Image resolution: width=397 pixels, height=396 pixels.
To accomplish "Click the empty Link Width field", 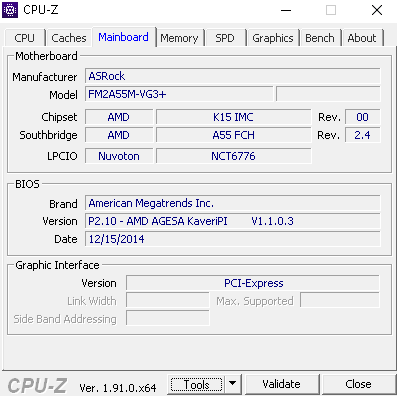I will pyautogui.click(x=168, y=301).
